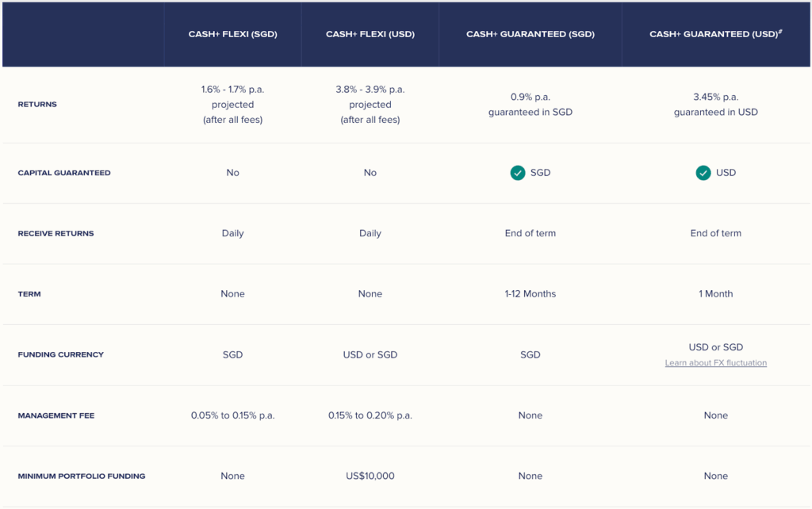Select the US$10,000 minimum funding cell
This screenshot has height=509, width=812.
coord(370,476)
